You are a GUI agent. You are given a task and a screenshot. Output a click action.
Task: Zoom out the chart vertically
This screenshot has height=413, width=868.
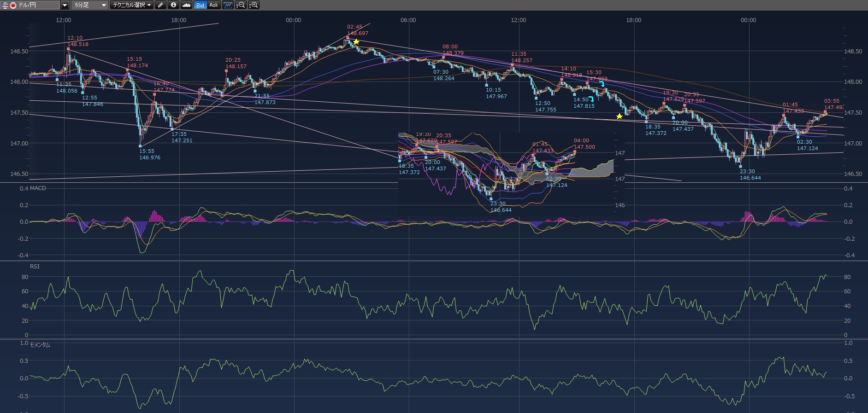[241, 5]
